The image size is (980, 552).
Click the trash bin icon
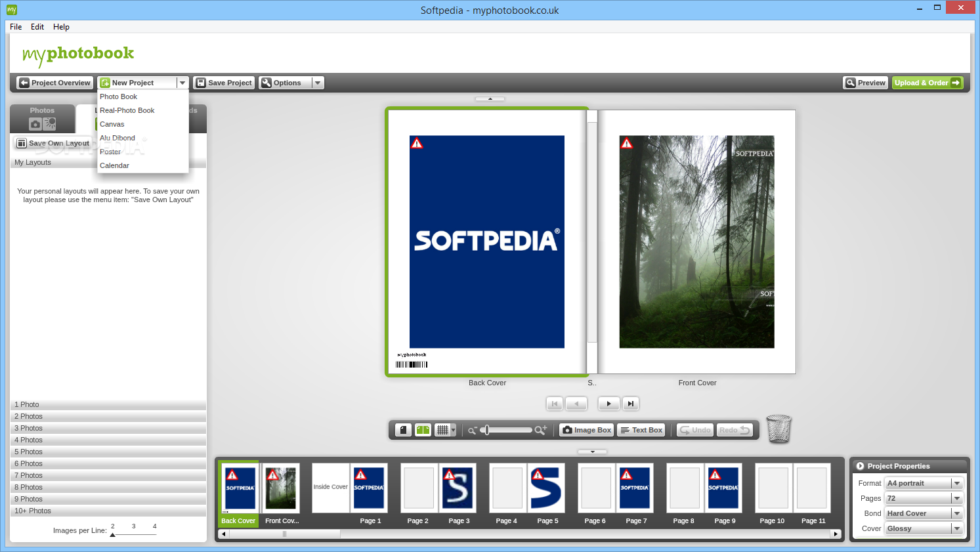779,429
